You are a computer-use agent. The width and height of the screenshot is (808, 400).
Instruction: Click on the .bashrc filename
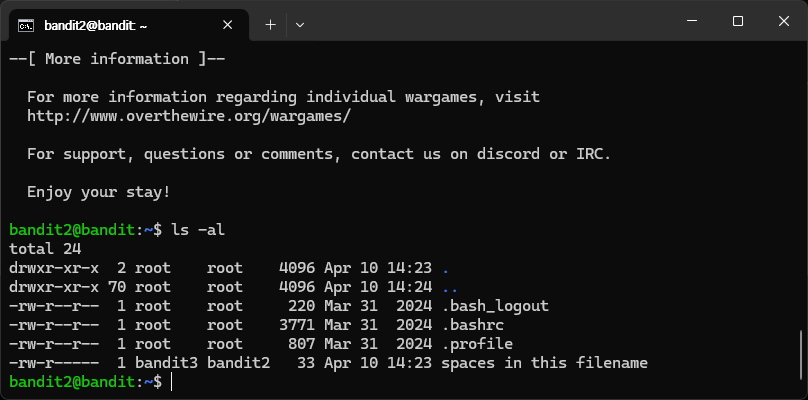(473, 325)
